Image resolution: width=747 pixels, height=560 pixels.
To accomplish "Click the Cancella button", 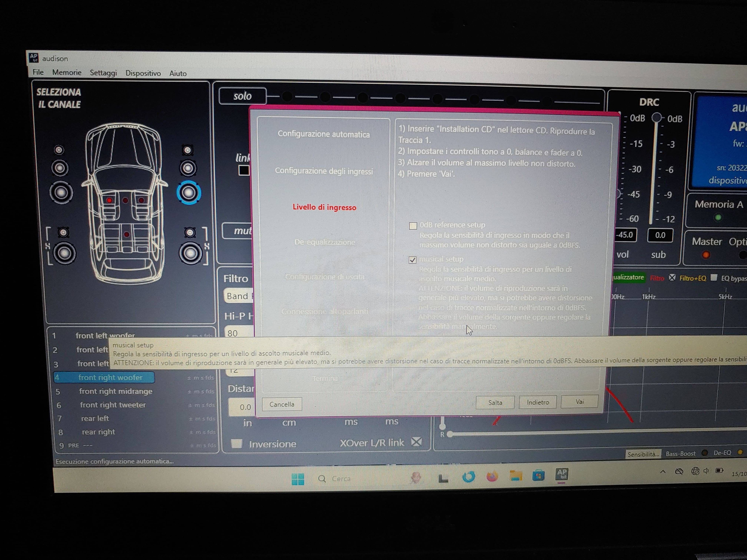I will (282, 404).
